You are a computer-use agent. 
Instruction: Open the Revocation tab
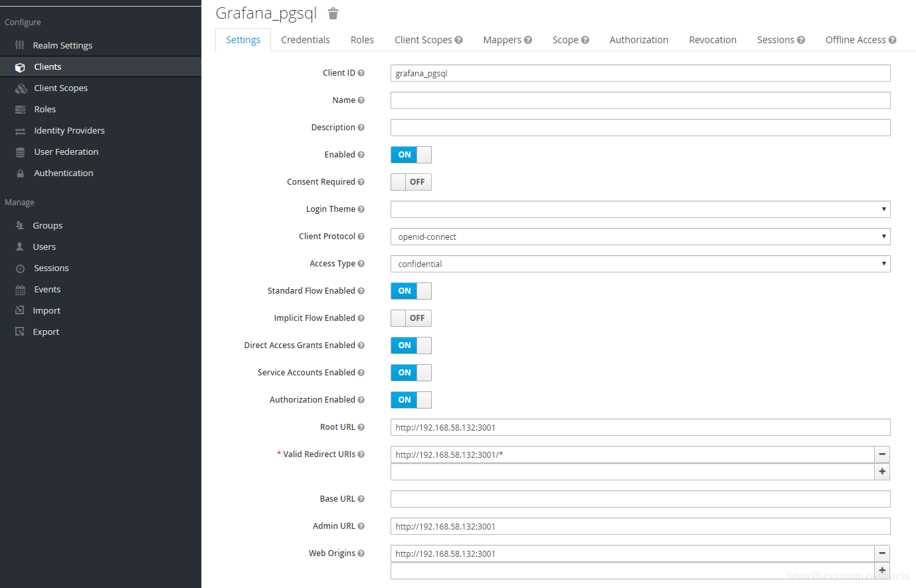(x=713, y=40)
